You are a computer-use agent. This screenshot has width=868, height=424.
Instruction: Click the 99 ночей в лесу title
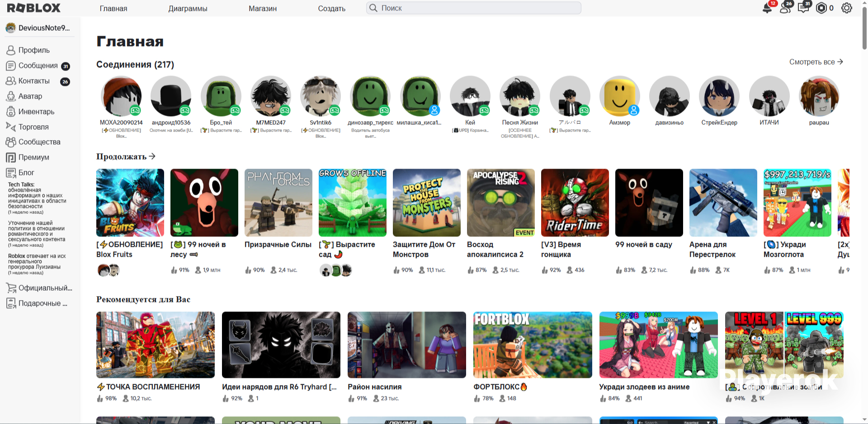click(198, 250)
